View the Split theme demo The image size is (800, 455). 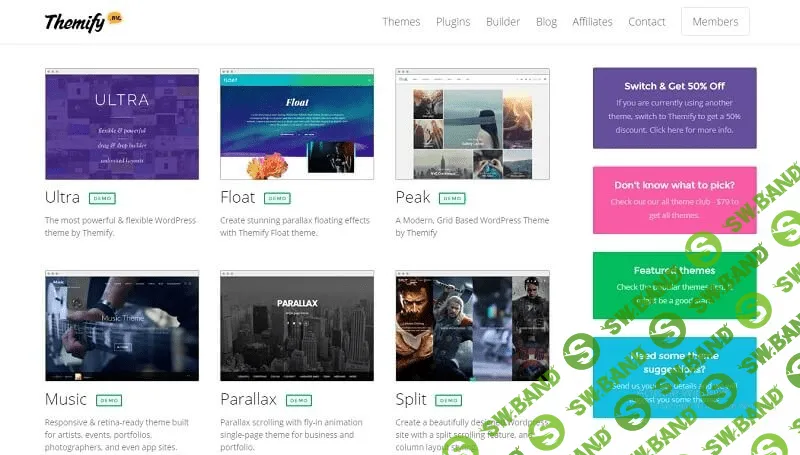(x=448, y=400)
